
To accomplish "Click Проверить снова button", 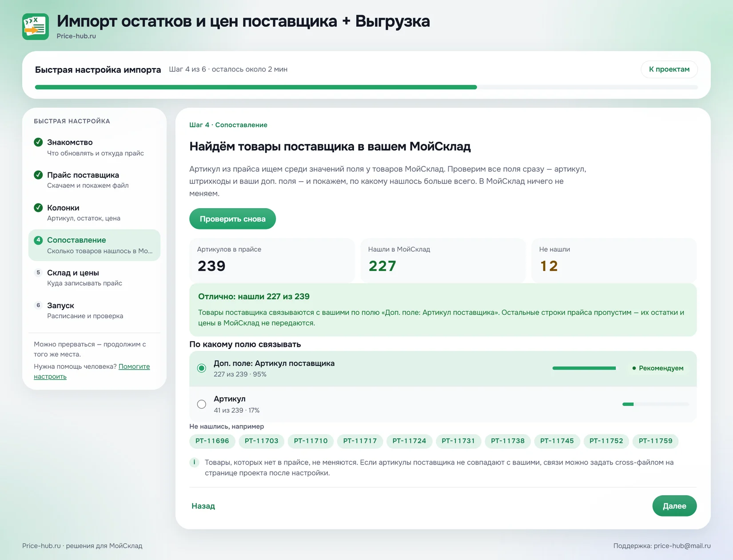I will 232,219.
